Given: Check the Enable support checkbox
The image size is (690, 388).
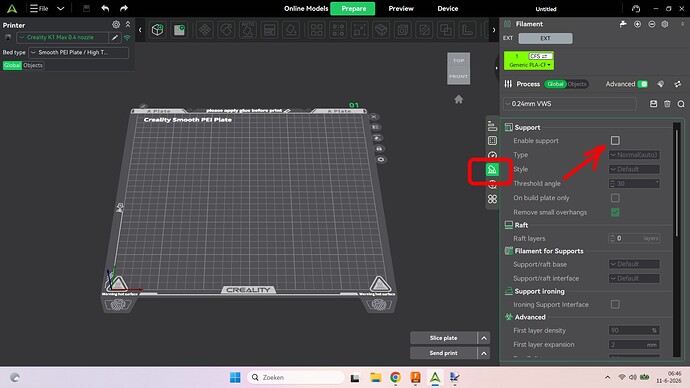Looking at the screenshot, I should tap(615, 140).
